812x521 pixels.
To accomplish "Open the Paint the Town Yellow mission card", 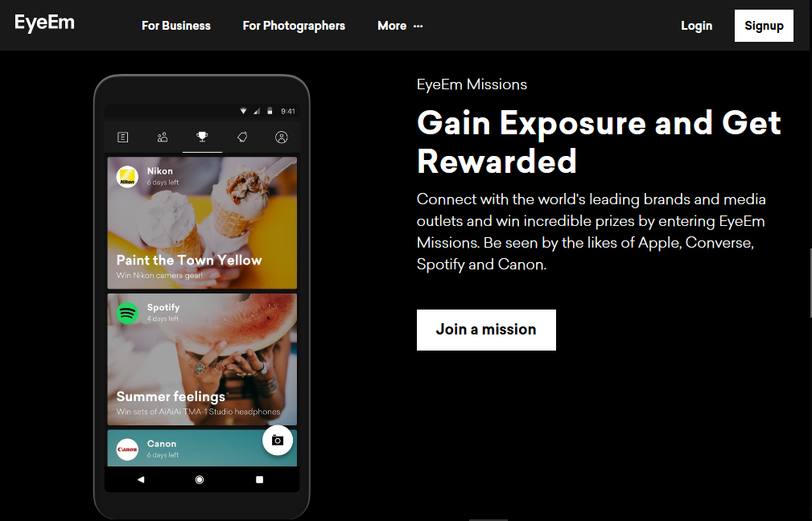I will tap(202, 223).
